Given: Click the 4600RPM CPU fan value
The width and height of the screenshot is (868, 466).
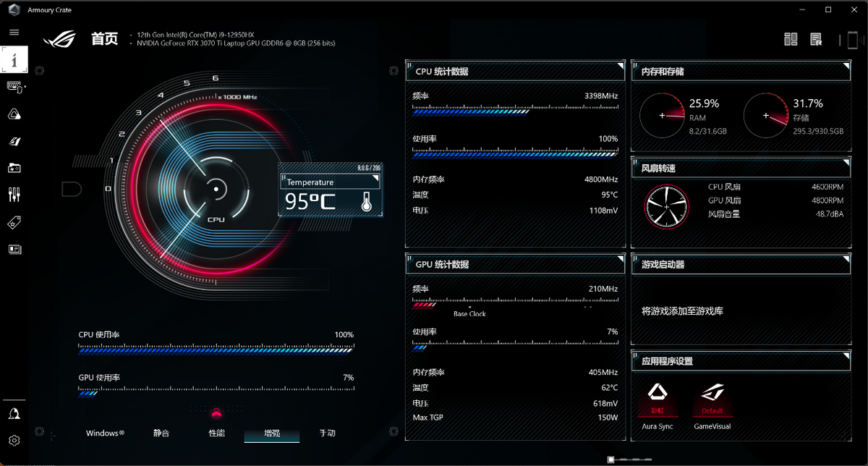Looking at the screenshot, I should click(827, 187).
